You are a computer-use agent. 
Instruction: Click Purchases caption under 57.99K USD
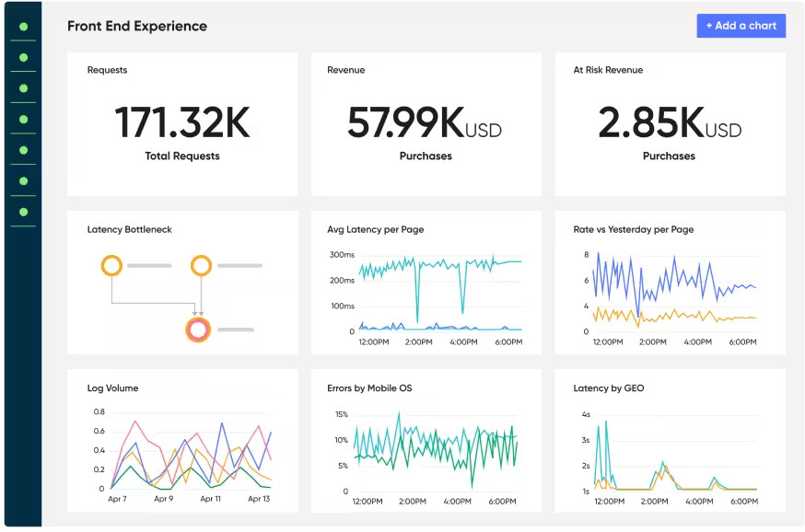pyautogui.click(x=426, y=156)
